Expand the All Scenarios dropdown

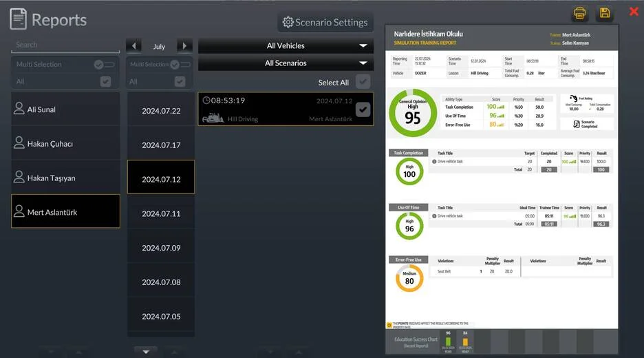coord(286,63)
